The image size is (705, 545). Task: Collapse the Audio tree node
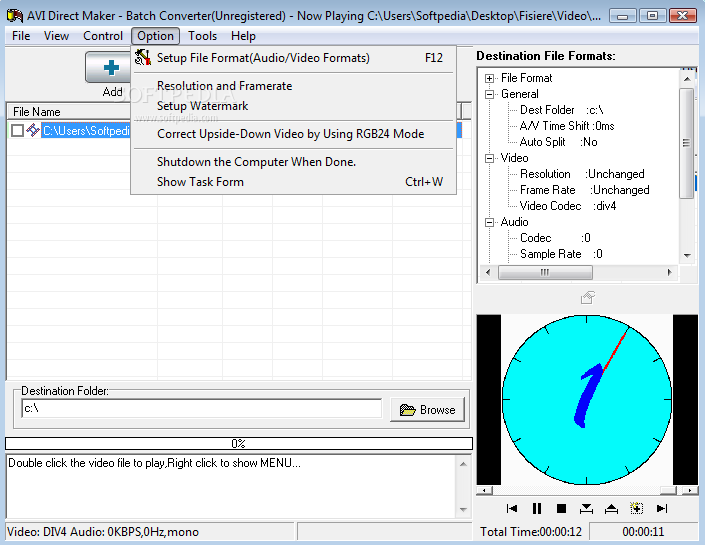[x=489, y=223]
